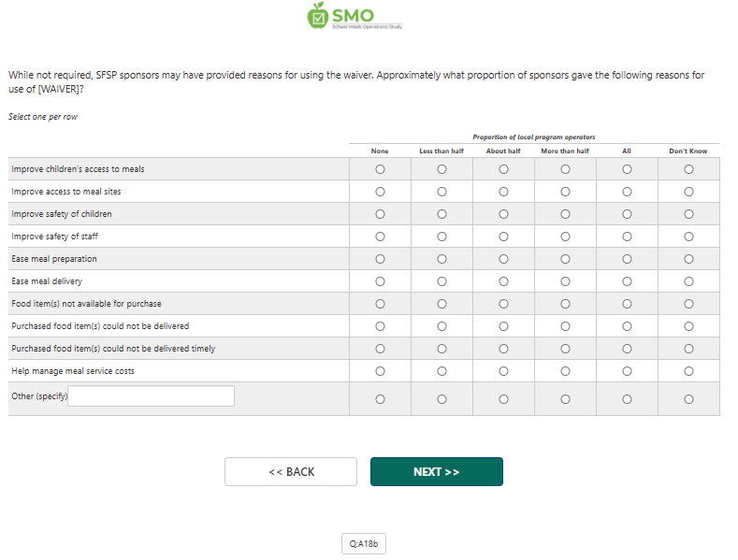Choose Less than half for Improve access to meal sites
The image size is (738, 560).
pos(441,192)
